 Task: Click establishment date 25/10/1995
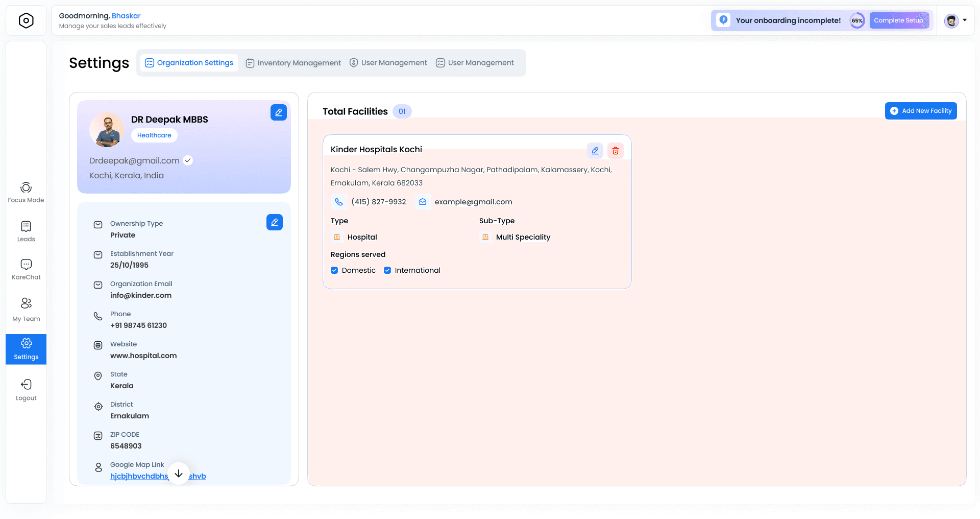coord(129,265)
